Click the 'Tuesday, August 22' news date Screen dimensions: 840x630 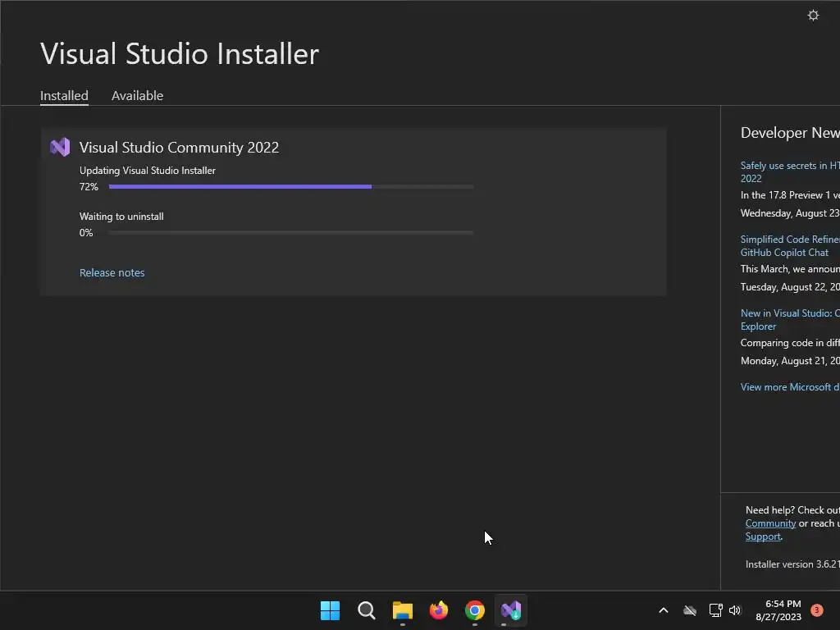click(x=790, y=287)
